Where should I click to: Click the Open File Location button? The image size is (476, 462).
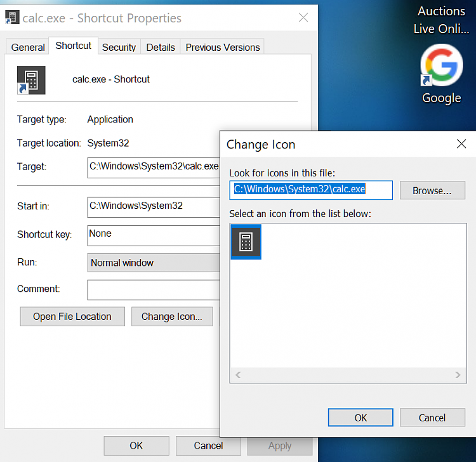[x=72, y=316]
